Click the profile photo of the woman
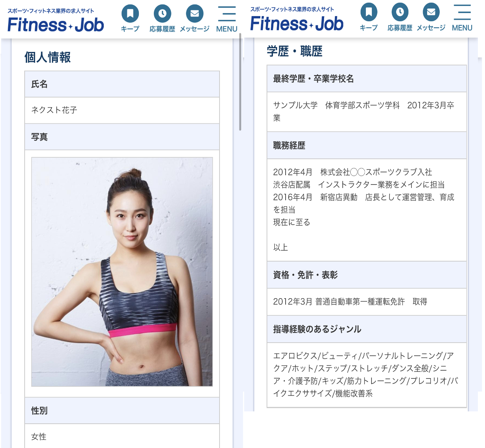The width and height of the screenshot is (485, 448). click(122, 272)
